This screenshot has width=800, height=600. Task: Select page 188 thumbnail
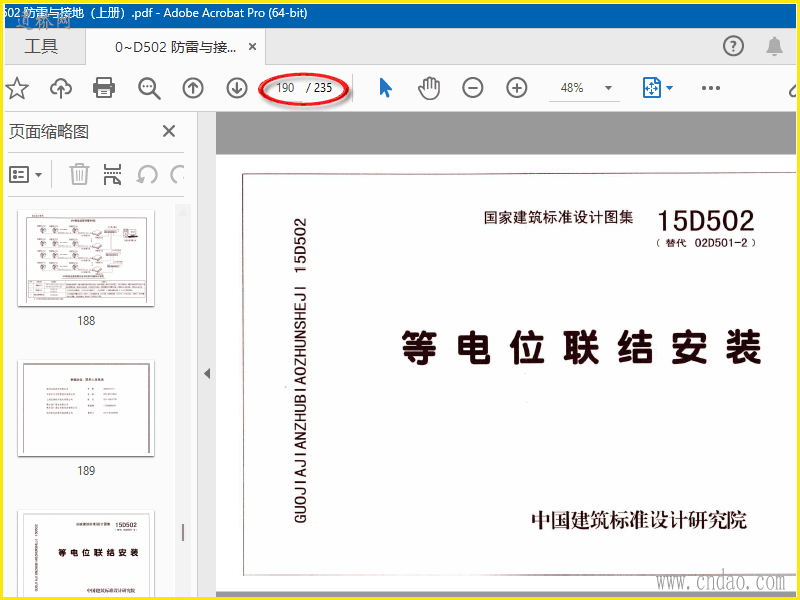click(x=86, y=258)
